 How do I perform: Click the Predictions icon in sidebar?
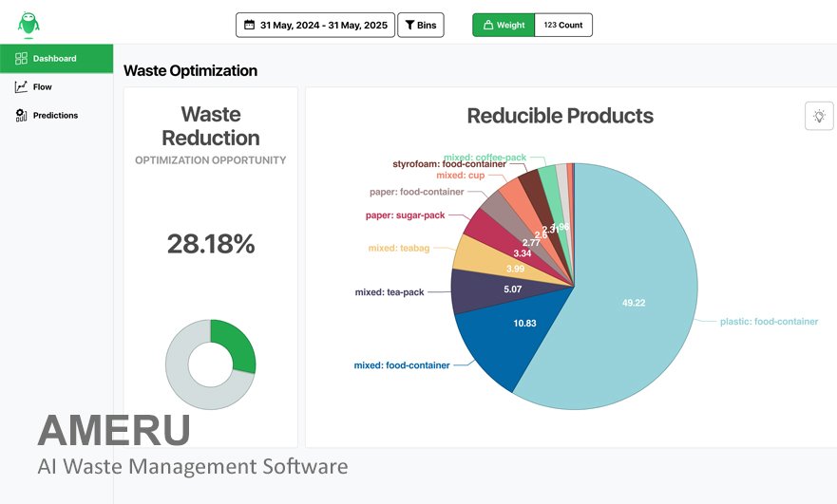click(21, 116)
